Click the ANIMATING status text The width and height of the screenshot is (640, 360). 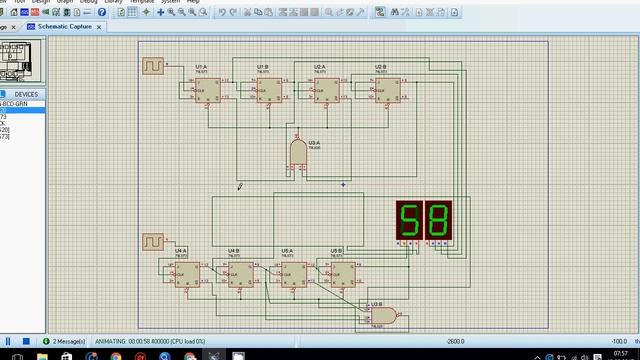coord(150,341)
